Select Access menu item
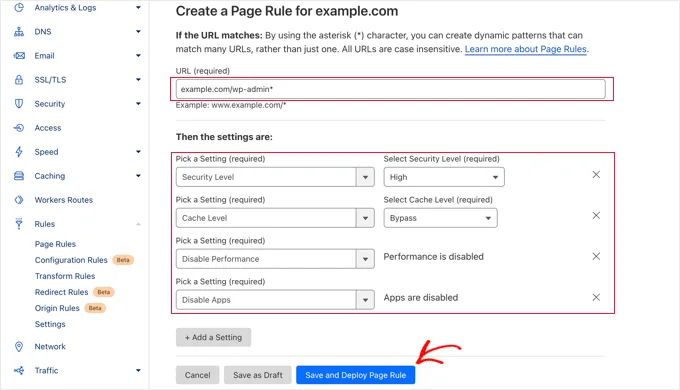 (x=48, y=128)
